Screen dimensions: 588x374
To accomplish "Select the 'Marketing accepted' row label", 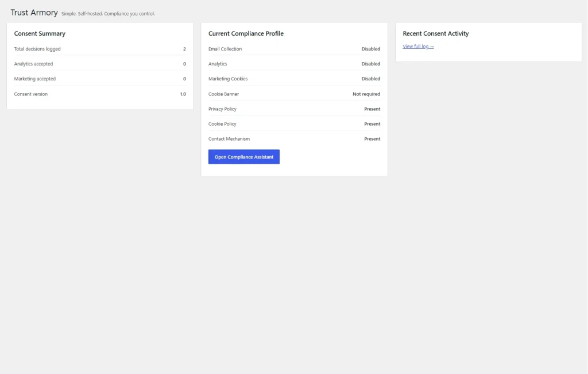I will coord(35,79).
